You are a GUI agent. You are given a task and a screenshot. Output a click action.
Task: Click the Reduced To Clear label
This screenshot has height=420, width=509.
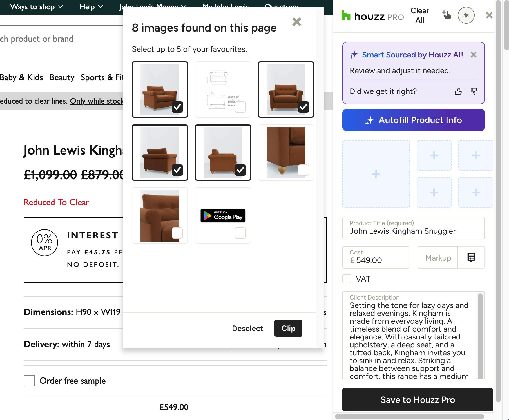pyautogui.click(x=56, y=202)
